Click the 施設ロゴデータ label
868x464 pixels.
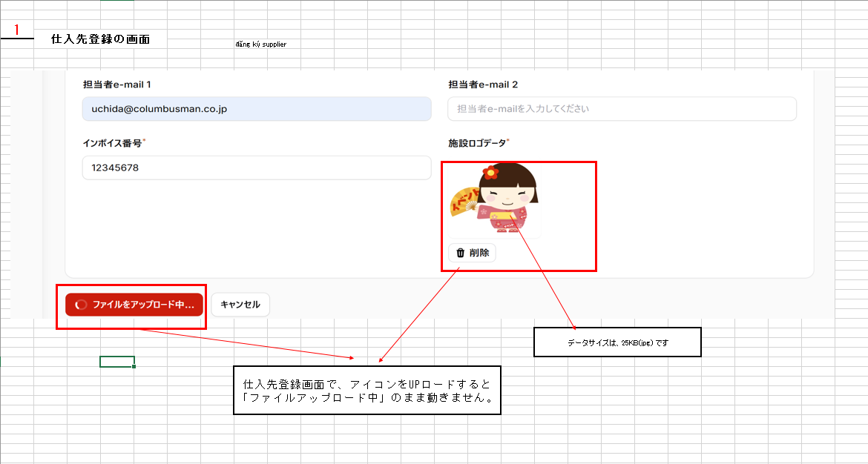point(478,142)
